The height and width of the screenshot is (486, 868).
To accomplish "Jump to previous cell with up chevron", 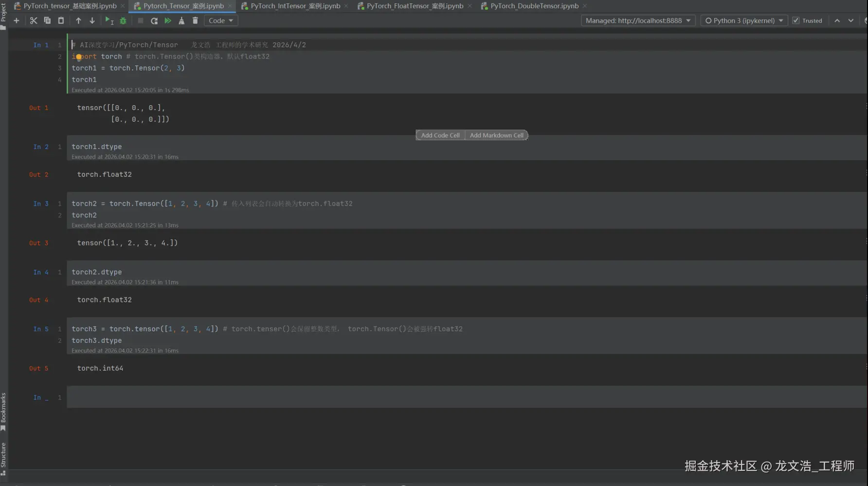I will (x=837, y=20).
